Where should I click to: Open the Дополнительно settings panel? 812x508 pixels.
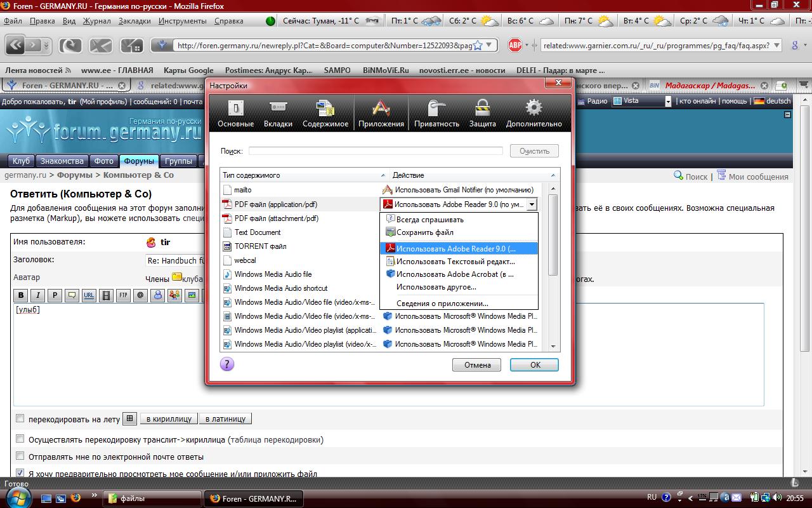click(534, 114)
